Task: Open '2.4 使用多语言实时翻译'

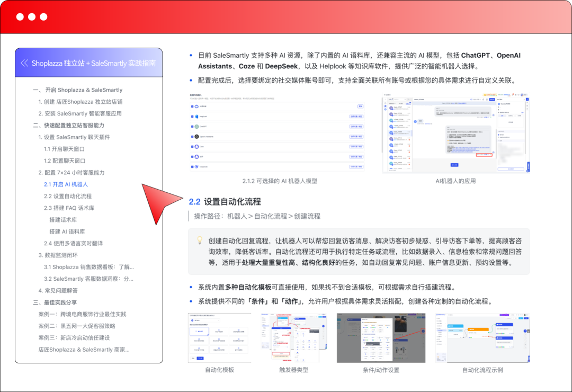Action: [73, 244]
